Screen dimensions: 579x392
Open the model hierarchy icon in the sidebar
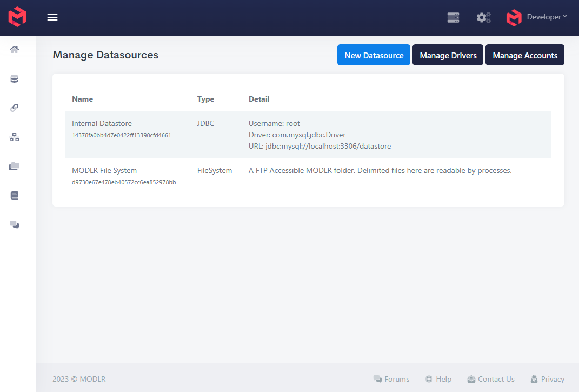[x=14, y=137]
